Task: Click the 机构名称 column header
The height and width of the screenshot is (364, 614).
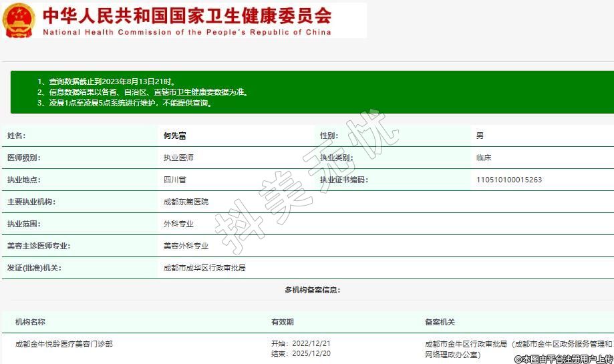Action: [30, 322]
